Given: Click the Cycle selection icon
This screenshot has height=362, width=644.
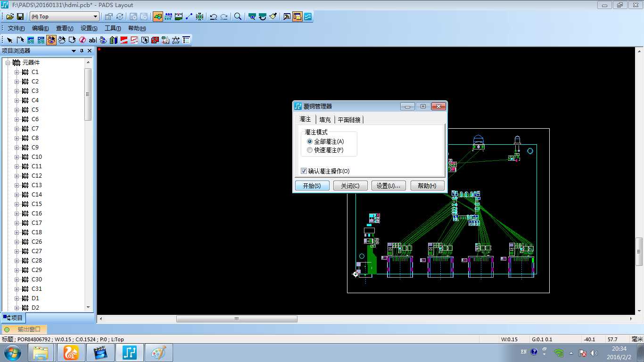Looking at the screenshot, I should click(x=120, y=16).
